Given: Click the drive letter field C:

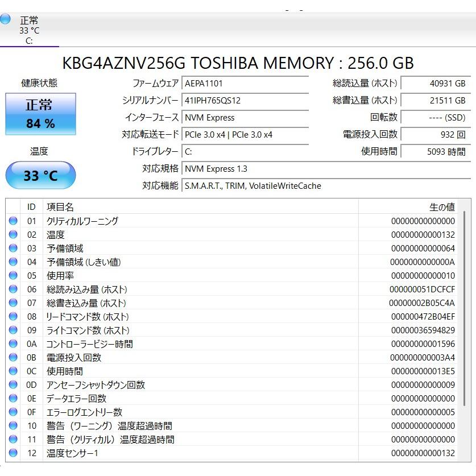Looking at the screenshot, I should coord(245,151).
